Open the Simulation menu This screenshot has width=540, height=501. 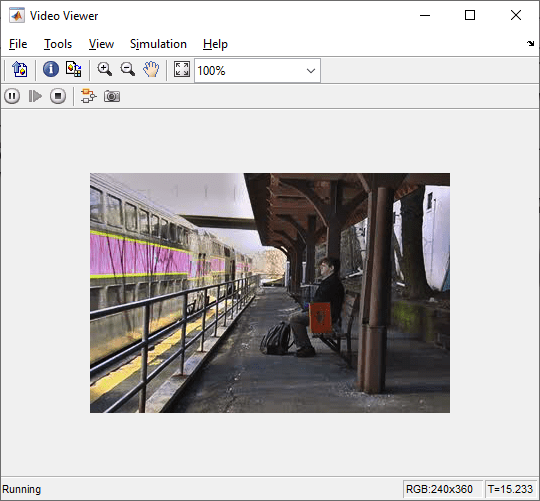coord(158,44)
